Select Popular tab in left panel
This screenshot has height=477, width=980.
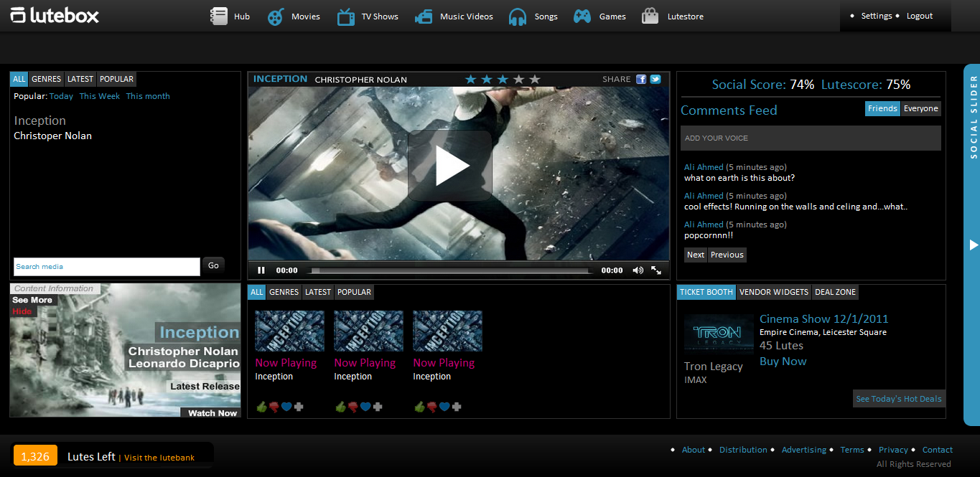point(116,79)
